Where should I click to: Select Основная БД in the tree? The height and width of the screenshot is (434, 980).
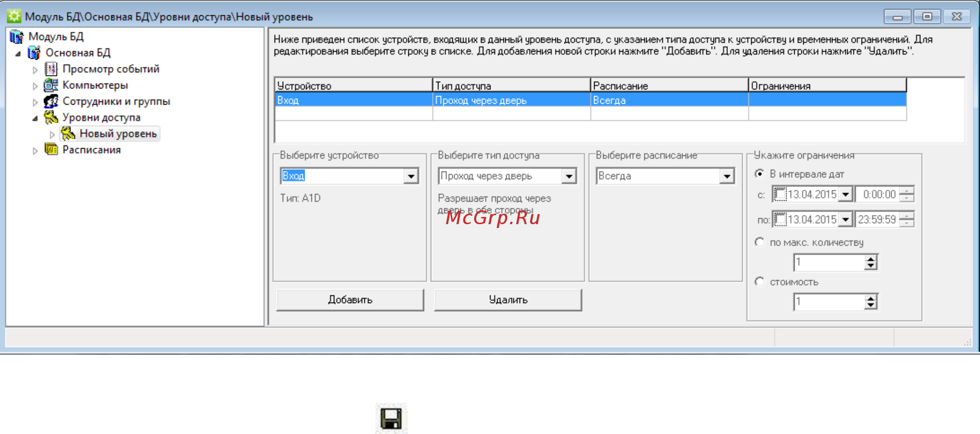click(x=78, y=53)
